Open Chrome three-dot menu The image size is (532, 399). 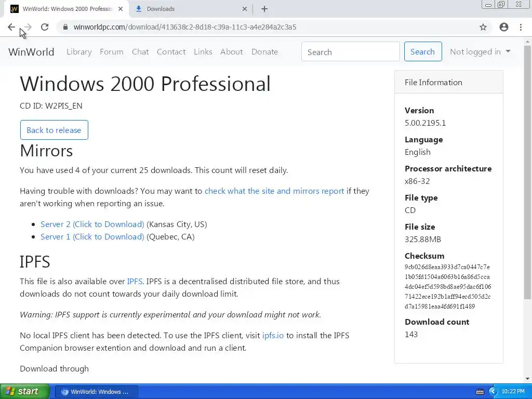521,27
